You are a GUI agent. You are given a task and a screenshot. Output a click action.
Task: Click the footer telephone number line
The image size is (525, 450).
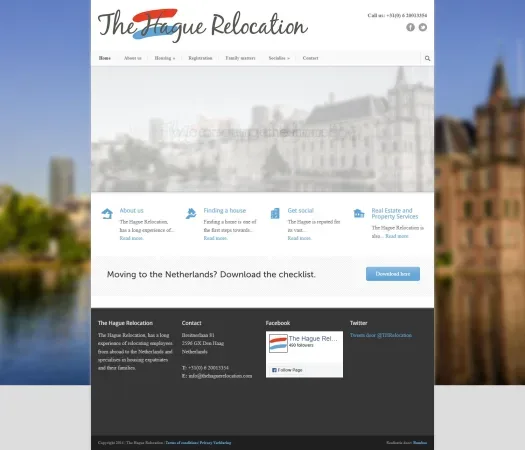click(x=205, y=368)
